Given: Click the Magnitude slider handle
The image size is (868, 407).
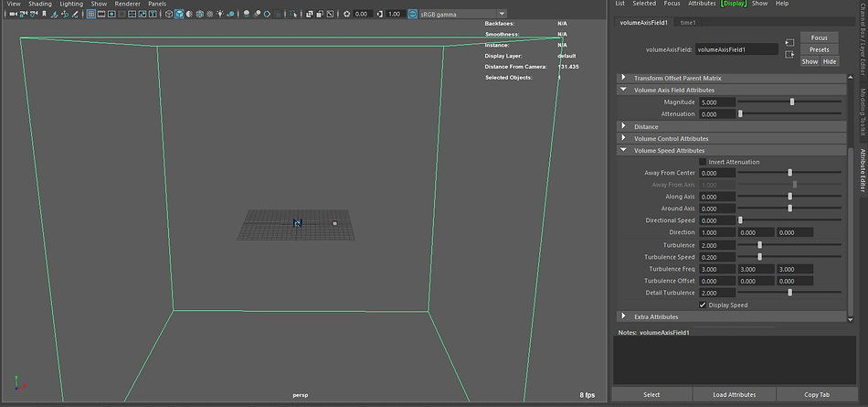Looking at the screenshot, I should tap(792, 102).
